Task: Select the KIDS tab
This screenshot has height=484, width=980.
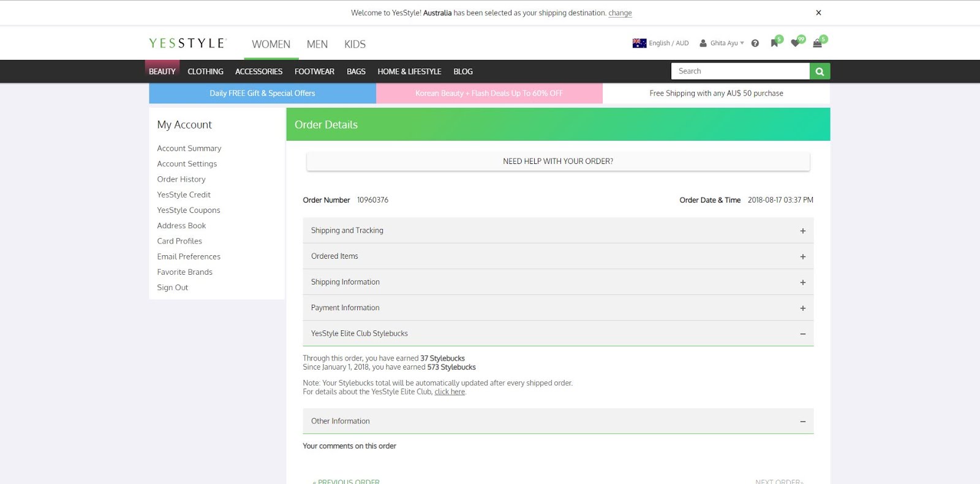Action: pos(355,44)
